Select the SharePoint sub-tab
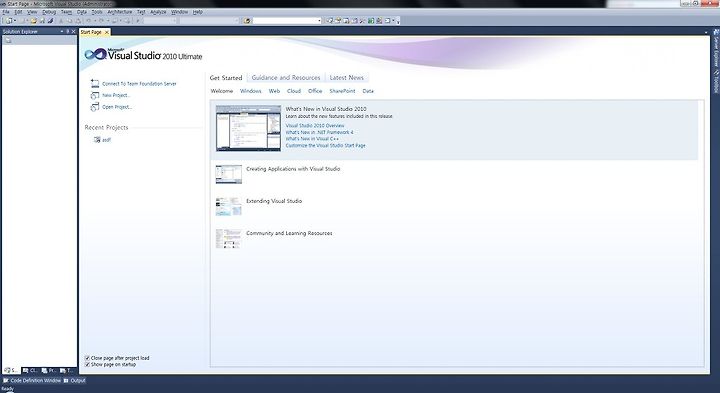Screen dimensions: 720x393 click(x=343, y=91)
